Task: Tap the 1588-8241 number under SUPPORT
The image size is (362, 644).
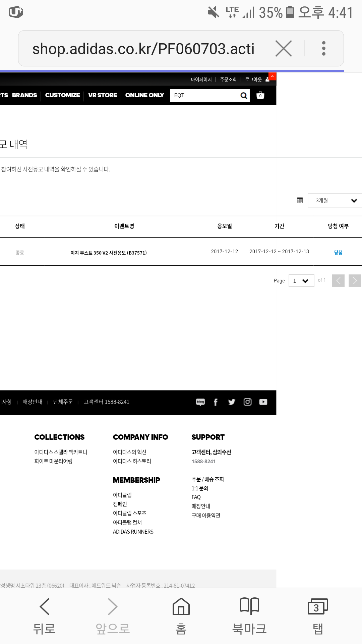Action: [x=203, y=462]
